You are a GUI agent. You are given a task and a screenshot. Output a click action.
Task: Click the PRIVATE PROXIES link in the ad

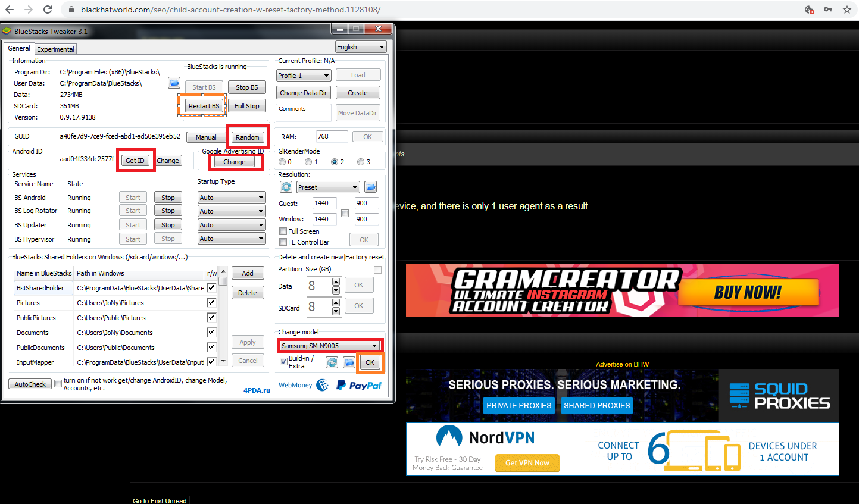[x=519, y=405]
